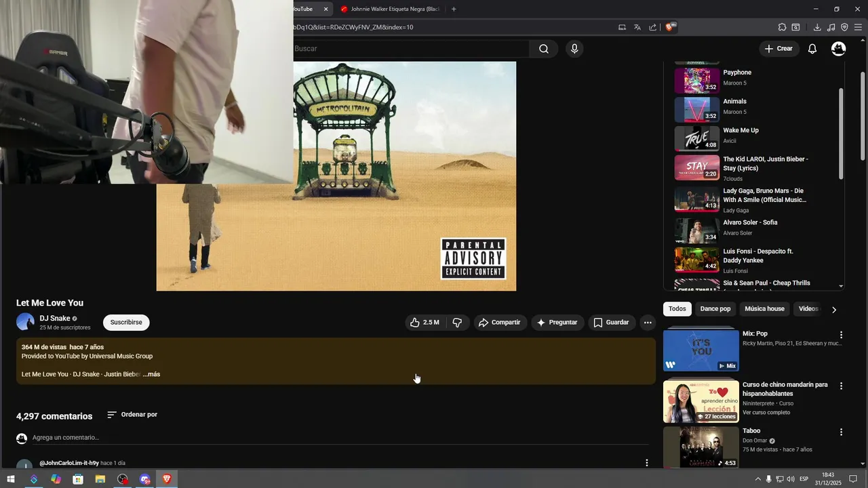Open Windows Start menu
The image size is (868, 488).
[11, 479]
